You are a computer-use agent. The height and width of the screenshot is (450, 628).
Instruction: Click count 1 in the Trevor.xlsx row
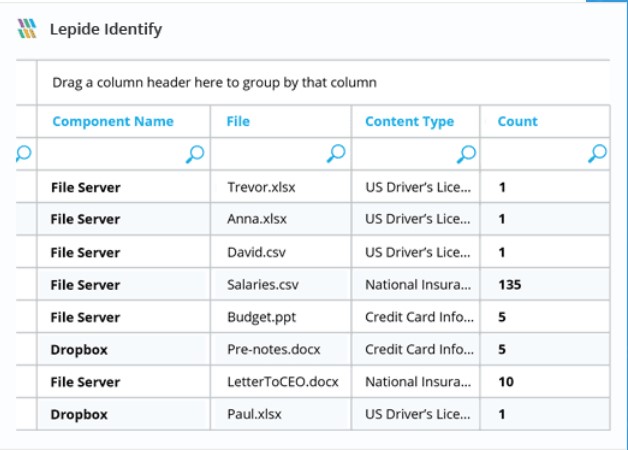[502, 187]
